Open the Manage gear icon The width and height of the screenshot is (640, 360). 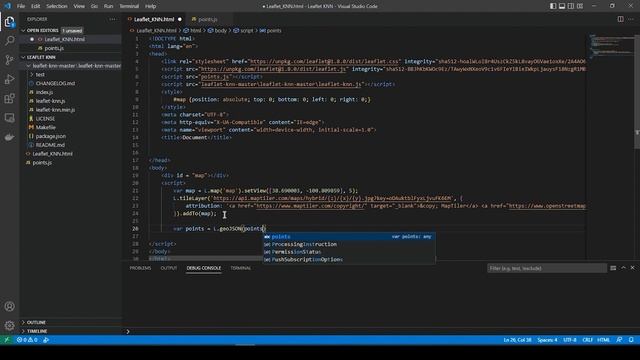coord(9,325)
